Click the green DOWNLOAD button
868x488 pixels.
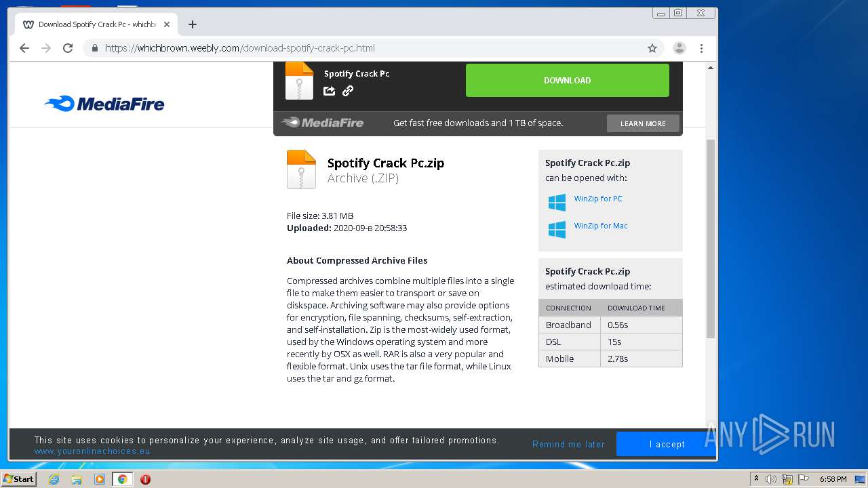coord(568,80)
